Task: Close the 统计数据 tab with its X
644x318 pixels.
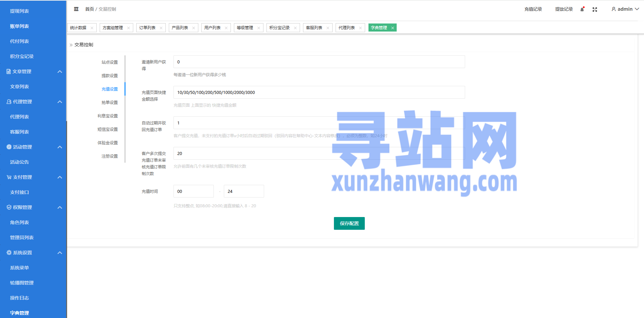Action: click(x=92, y=28)
